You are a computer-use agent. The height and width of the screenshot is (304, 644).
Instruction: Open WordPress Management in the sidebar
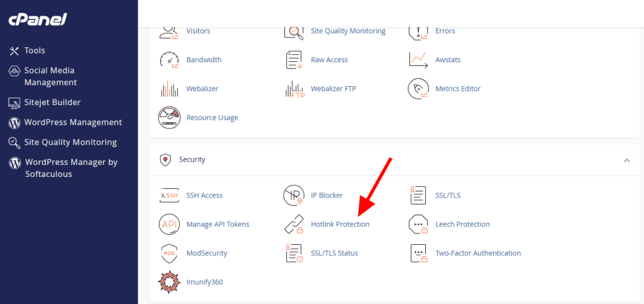tap(73, 123)
